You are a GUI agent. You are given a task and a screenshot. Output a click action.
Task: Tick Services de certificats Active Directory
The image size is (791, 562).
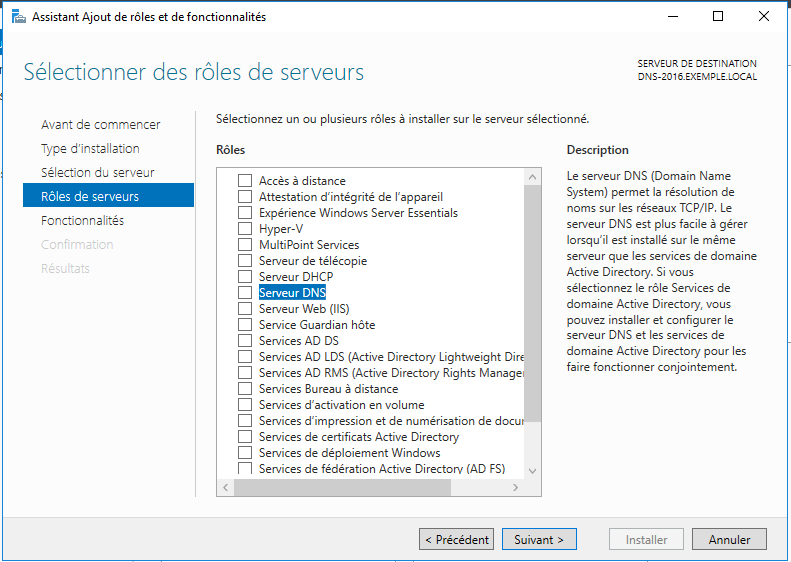coord(245,437)
